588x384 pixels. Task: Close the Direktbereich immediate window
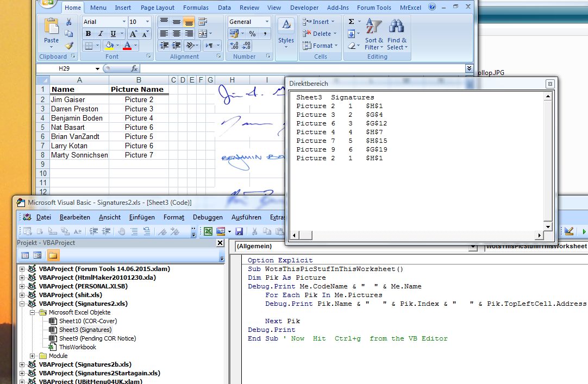tap(550, 84)
